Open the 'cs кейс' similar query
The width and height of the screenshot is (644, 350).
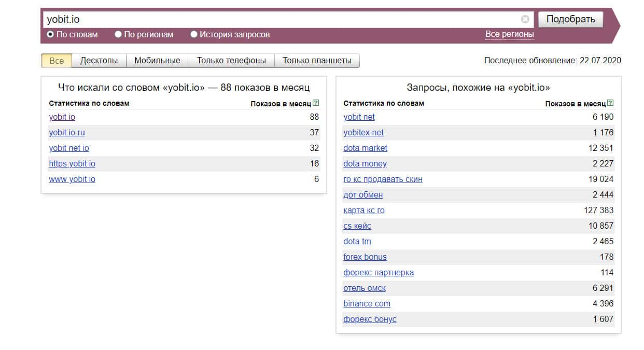[357, 226]
